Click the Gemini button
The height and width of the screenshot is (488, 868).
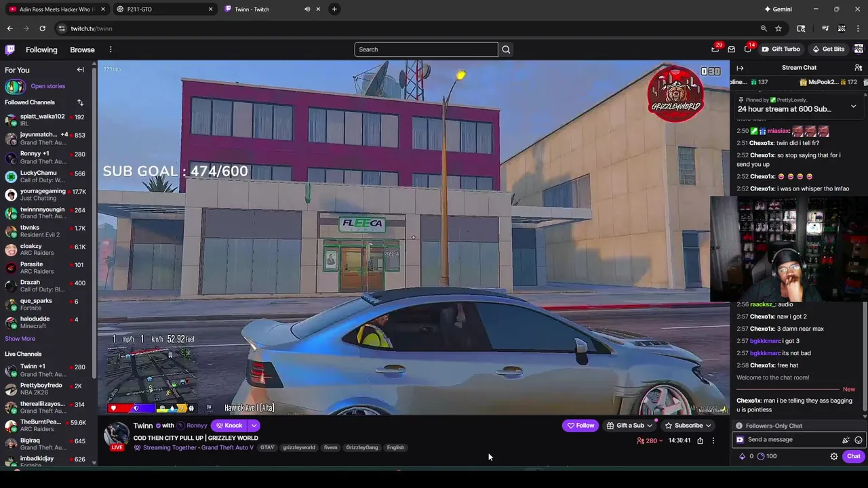(778, 9)
